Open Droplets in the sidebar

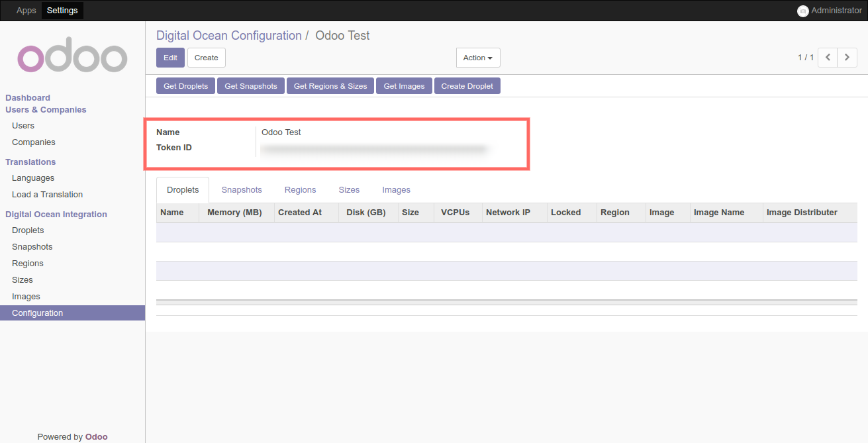28,230
